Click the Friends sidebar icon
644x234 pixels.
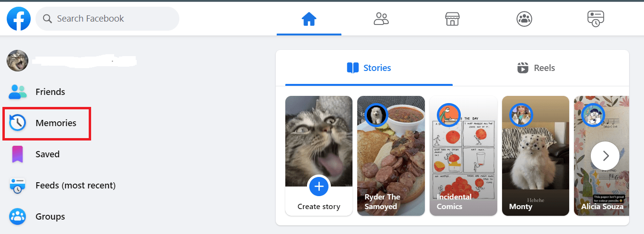click(17, 92)
